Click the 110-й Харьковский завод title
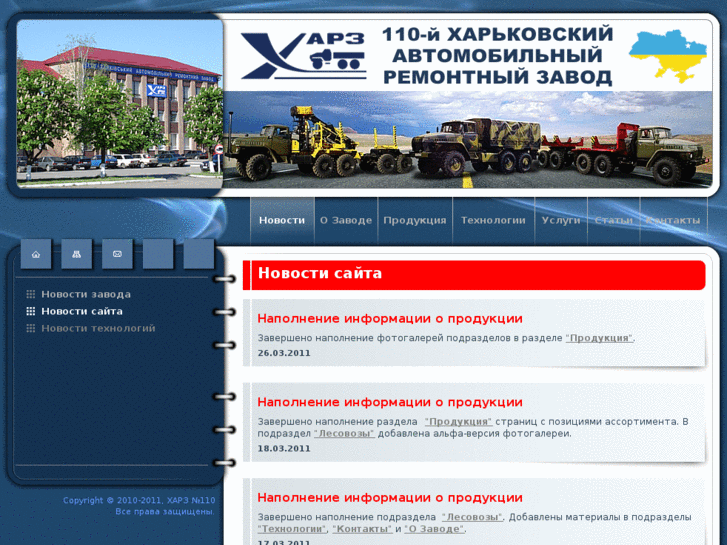This screenshot has width=727, height=545. tap(497, 56)
